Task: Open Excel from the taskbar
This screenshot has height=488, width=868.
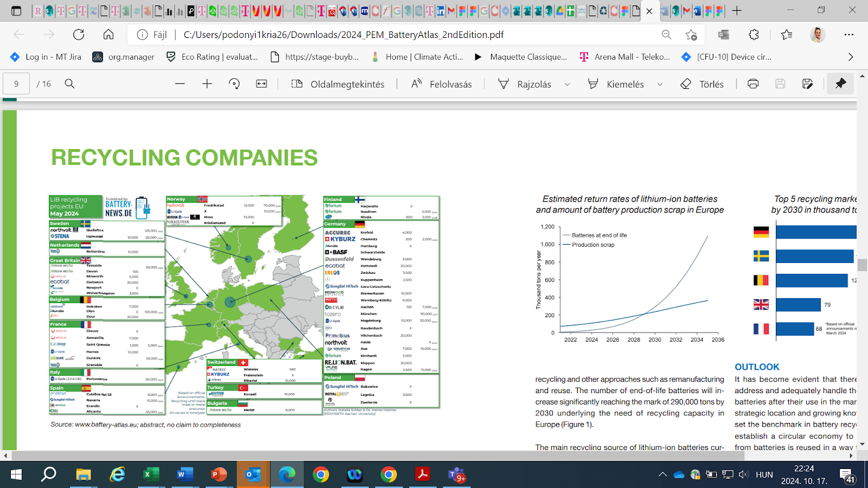Action: [x=151, y=475]
